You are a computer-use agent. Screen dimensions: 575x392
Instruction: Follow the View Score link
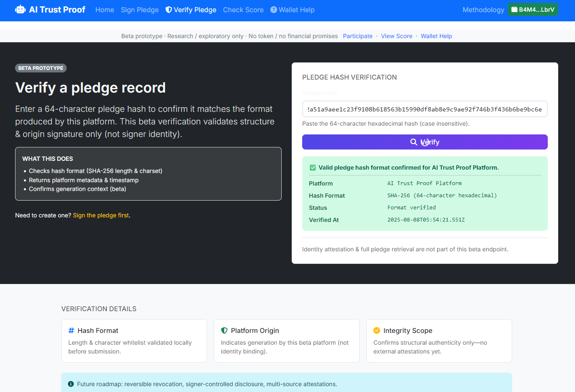(x=396, y=36)
